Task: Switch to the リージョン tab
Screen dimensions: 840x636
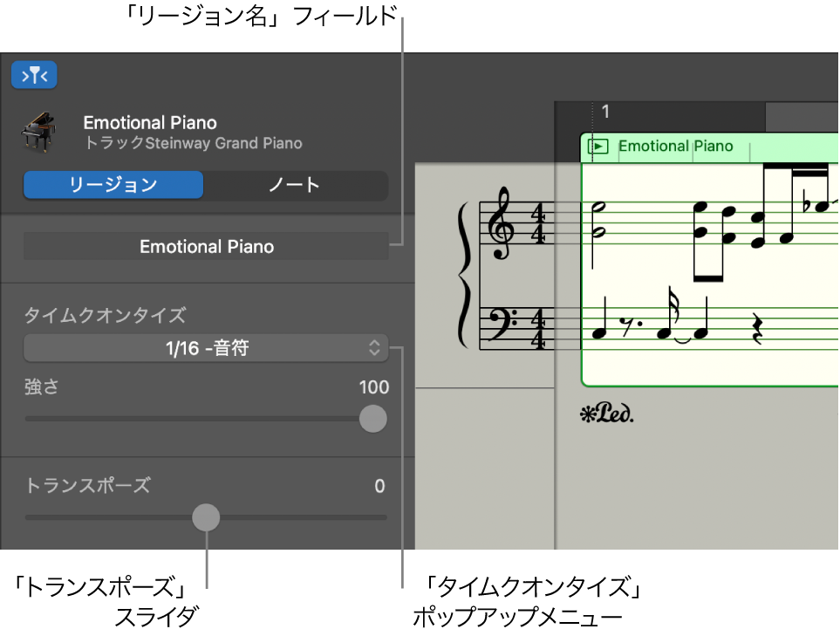Action: 113,185
